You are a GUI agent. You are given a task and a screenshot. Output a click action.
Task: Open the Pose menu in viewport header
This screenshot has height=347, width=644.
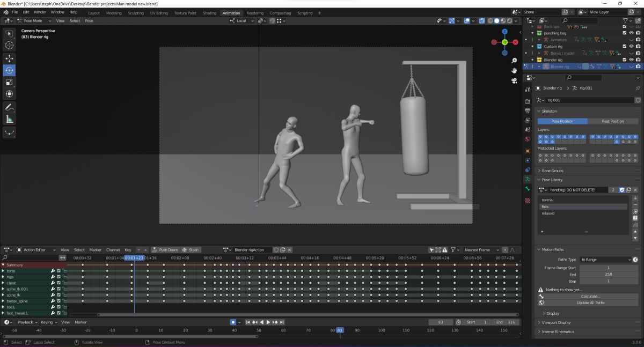click(89, 21)
